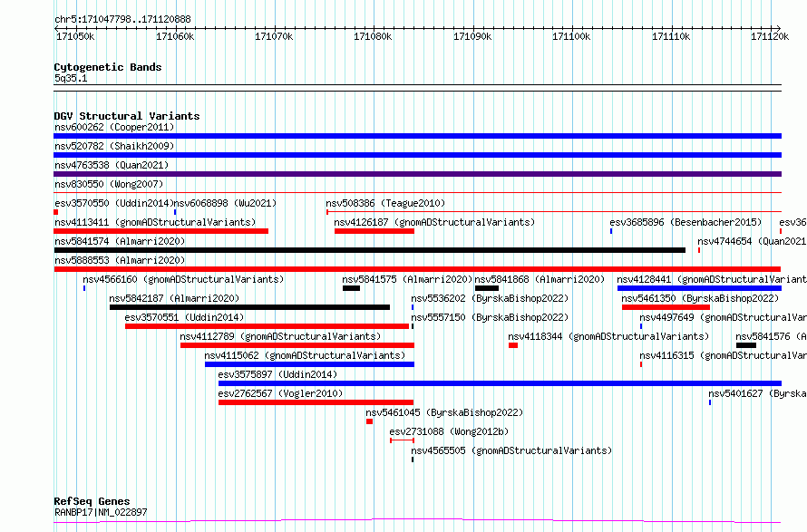Open the nsv5536202 (ByrskaBishop2022) label
The width and height of the screenshot is (807, 532).
[x=490, y=298]
